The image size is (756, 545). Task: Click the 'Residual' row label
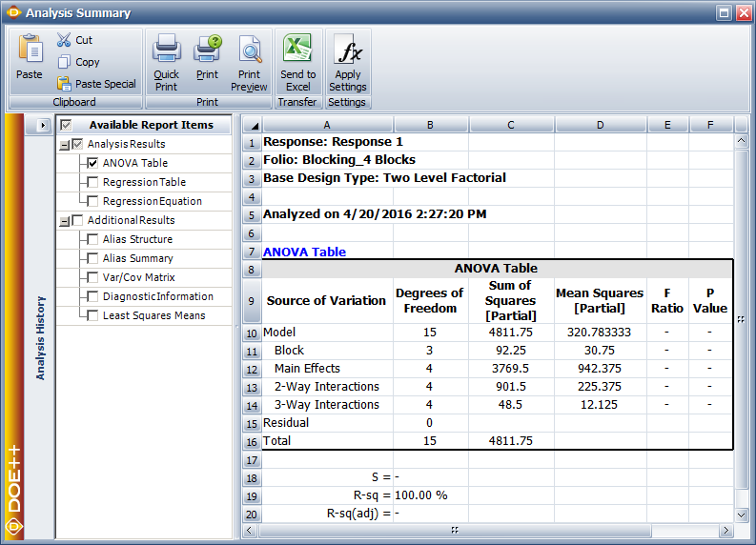pos(286,423)
